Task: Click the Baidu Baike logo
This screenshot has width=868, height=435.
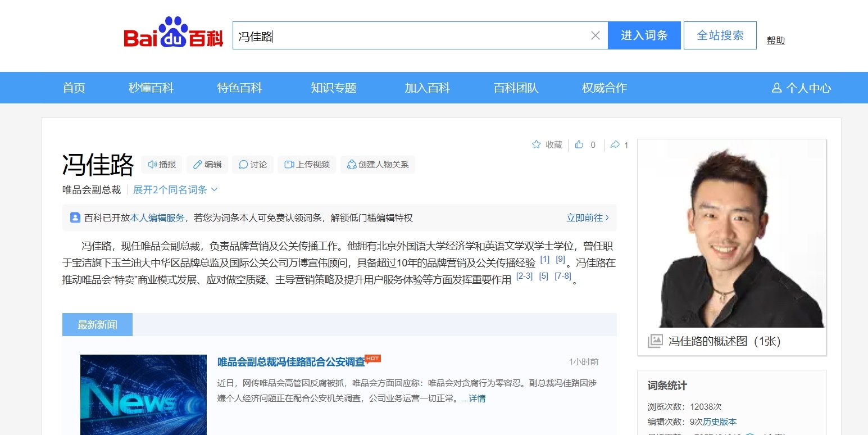Action: click(174, 34)
